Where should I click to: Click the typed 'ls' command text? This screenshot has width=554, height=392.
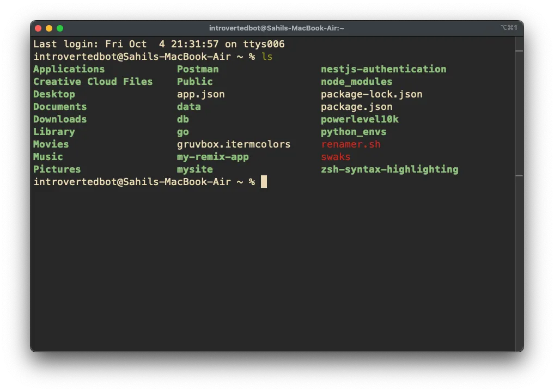pos(267,57)
